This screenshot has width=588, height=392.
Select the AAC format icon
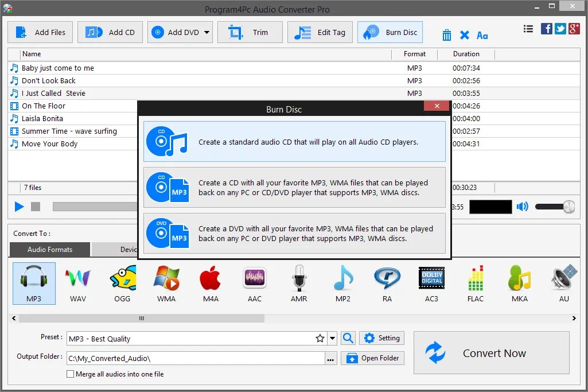coord(255,283)
